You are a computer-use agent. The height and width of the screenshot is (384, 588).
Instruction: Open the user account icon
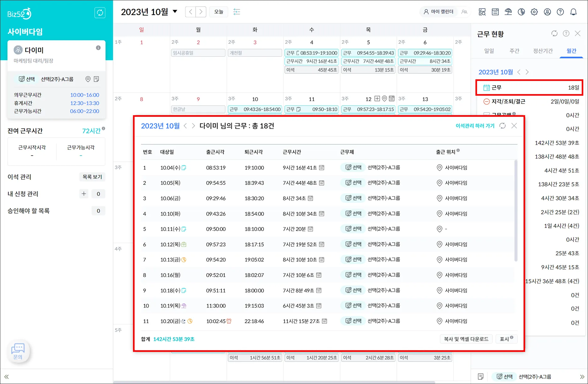click(547, 12)
